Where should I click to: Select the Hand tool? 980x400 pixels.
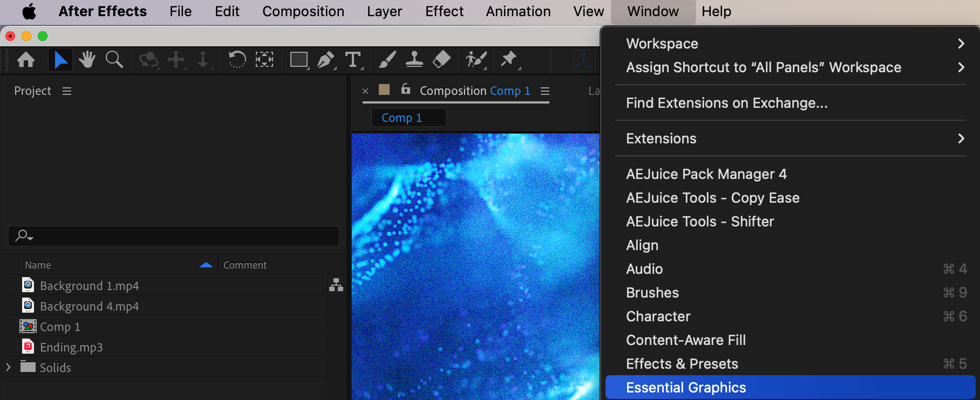coord(87,59)
